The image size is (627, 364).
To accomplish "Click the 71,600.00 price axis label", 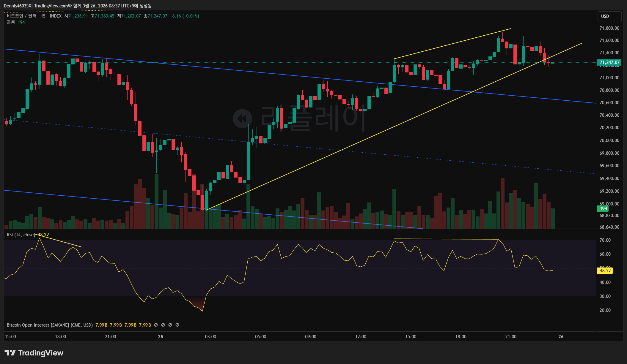I will [609, 40].
